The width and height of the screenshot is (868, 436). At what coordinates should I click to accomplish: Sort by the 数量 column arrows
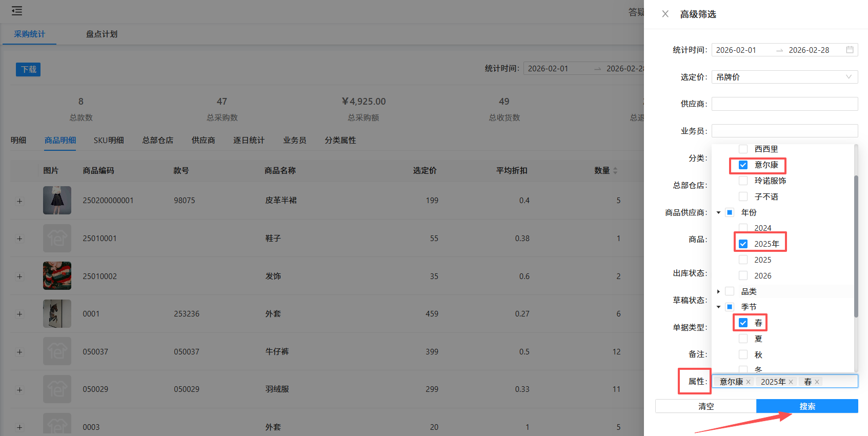(x=615, y=171)
